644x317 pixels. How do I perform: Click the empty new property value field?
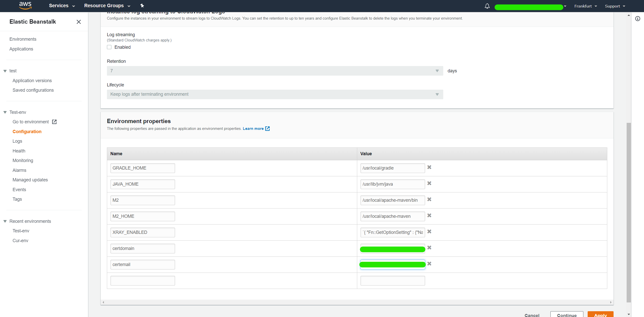tap(393, 281)
